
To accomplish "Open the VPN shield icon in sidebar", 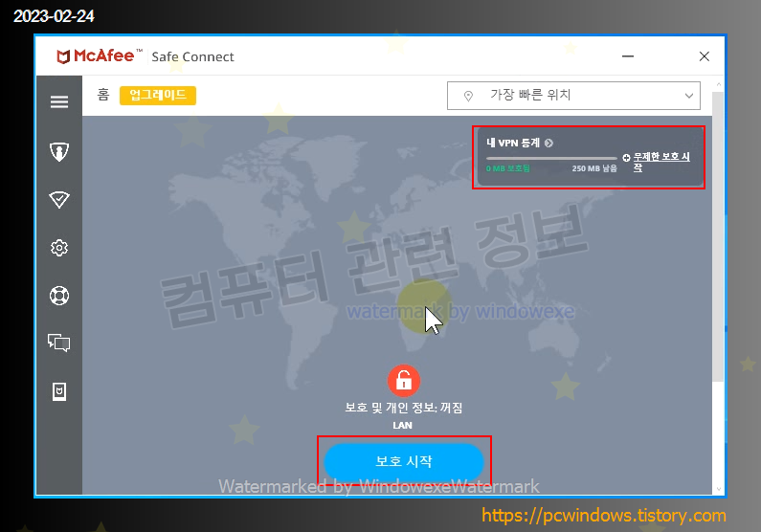I will 59,152.
